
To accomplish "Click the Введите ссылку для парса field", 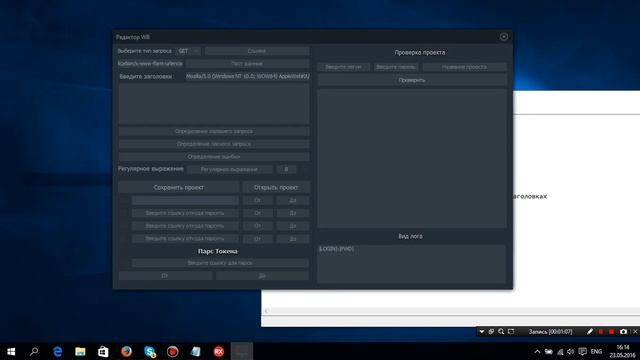I will (x=220, y=263).
